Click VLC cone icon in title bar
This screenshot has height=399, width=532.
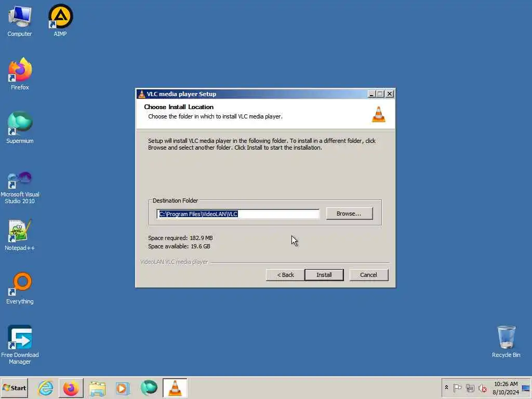click(142, 94)
